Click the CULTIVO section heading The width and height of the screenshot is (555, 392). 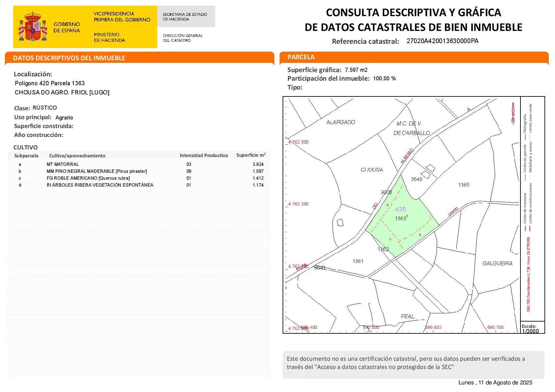click(26, 147)
